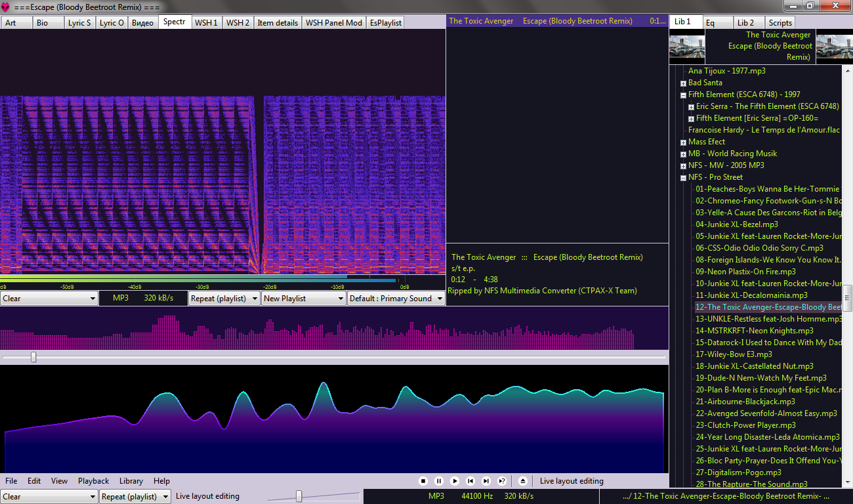This screenshot has width=853, height=504.
Task: Stop playback with the Stop button
Action: 423,481
